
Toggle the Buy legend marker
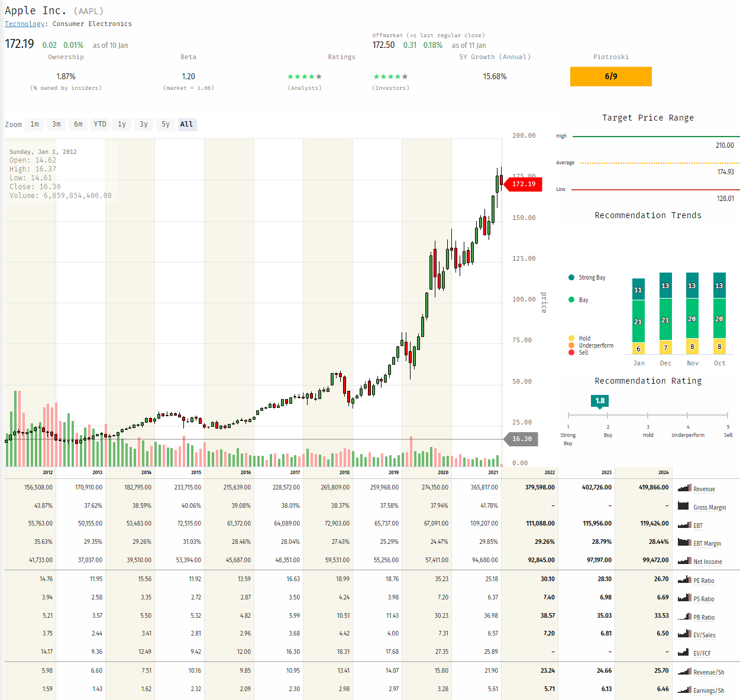pyautogui.click(x=571, y=300)
